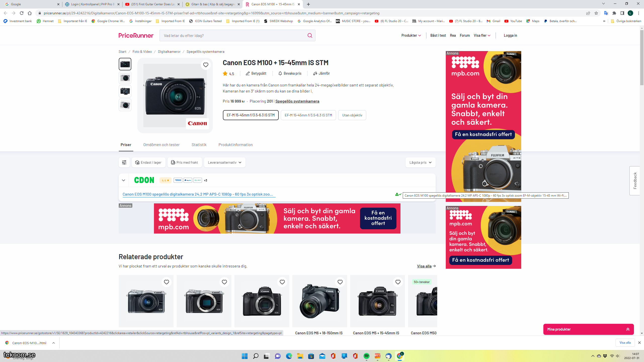Open Produkter dropdown menu

pos(411,35)
